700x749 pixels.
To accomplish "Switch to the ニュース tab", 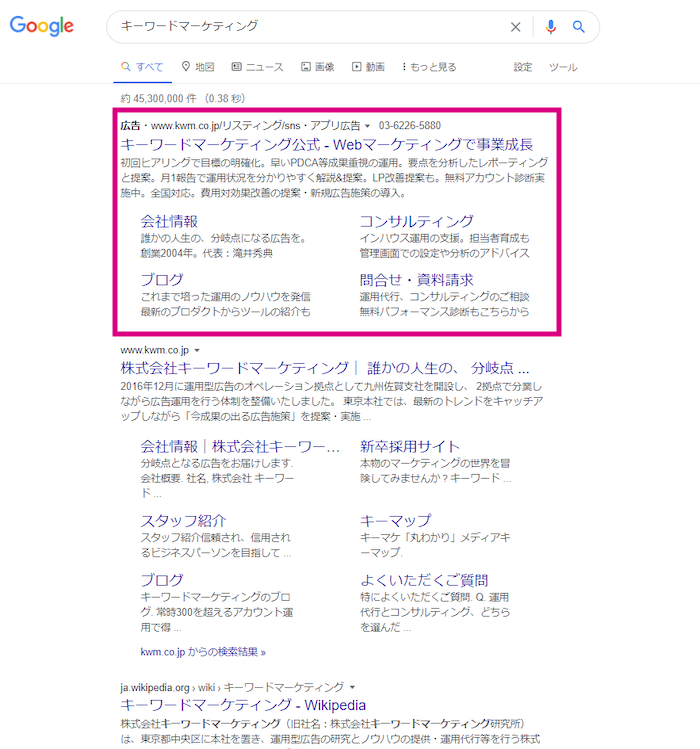I will point(258,67).
